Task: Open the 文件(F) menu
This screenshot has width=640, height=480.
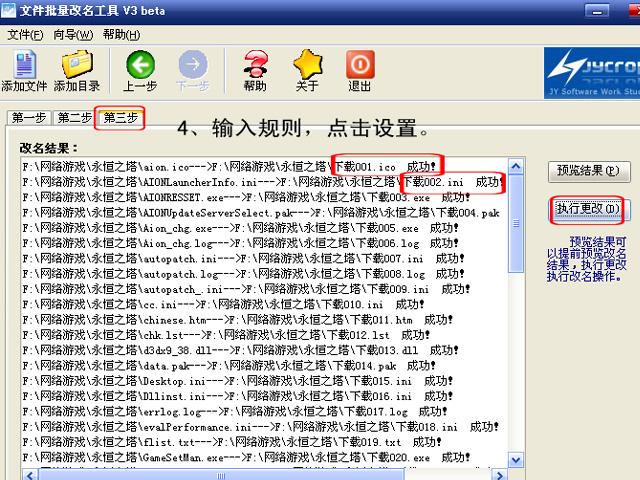Action: coord(25,35)
